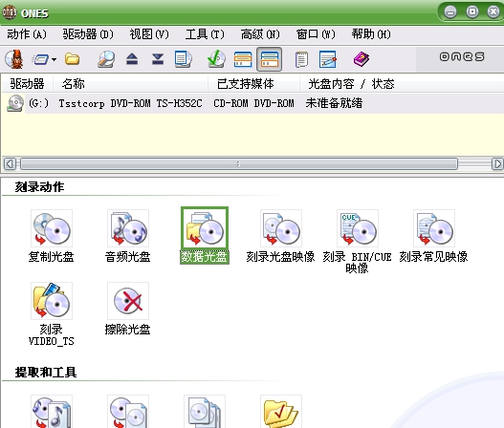This screenshot has height=428, width=504.
Task: Open the 视图(V) menu
Action: pyautogui.click(x=149, y=34)
